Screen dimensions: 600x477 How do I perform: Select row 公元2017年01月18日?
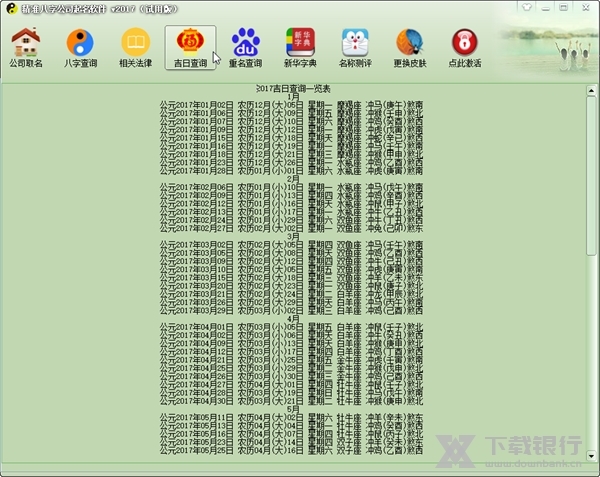[x=291, y=154]
